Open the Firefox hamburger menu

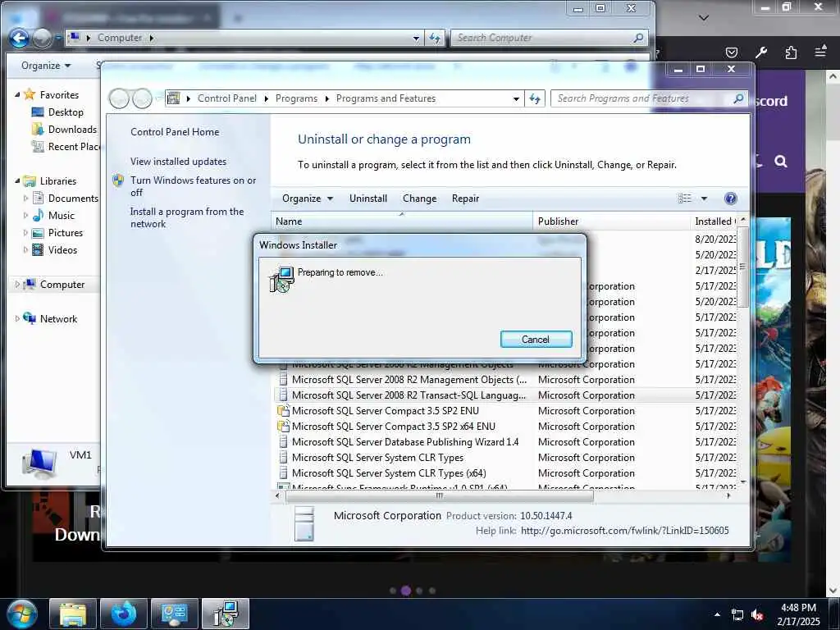tap(820, 52)
